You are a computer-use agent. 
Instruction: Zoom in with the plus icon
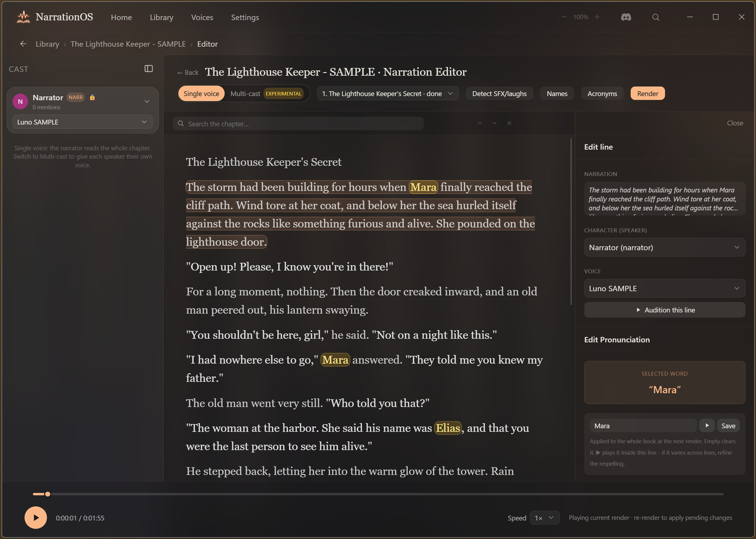597,17
